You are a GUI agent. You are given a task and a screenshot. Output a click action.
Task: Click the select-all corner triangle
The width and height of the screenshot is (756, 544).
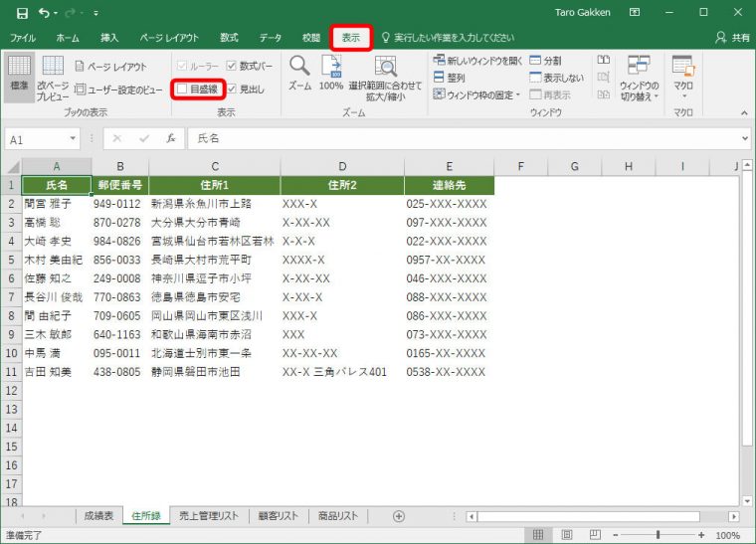[x=13, y=167]
